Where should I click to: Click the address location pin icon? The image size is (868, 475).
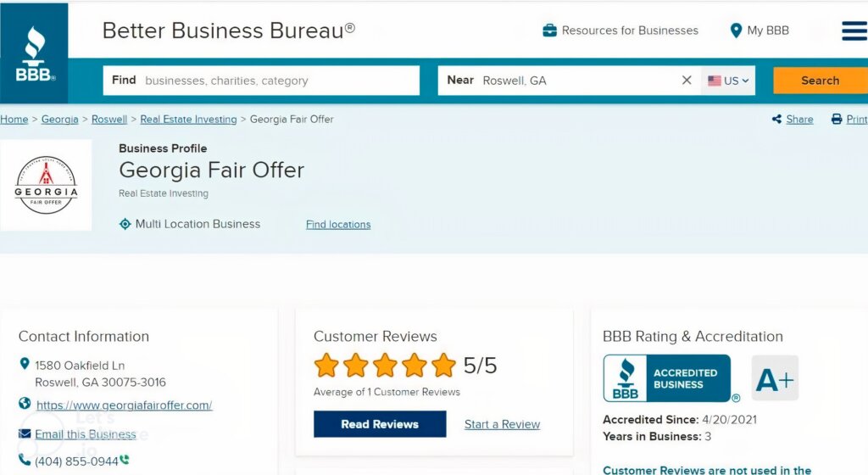point(25,364)
